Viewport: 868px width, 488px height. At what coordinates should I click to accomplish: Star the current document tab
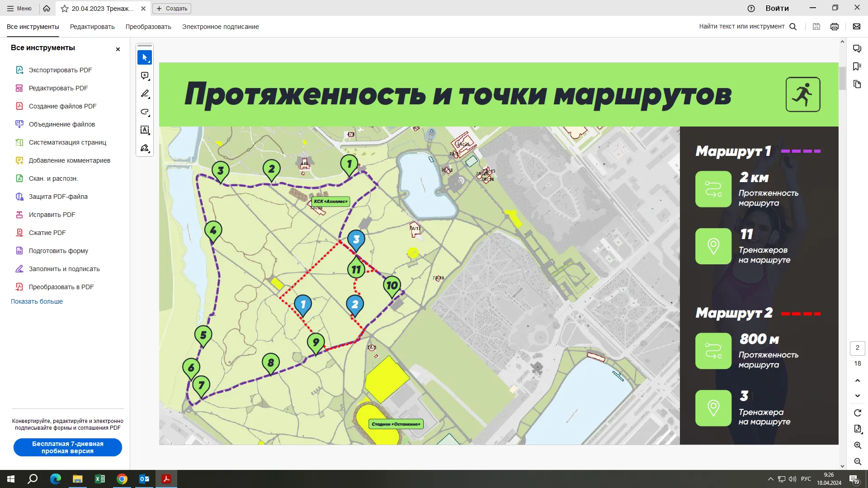point(65,9)
